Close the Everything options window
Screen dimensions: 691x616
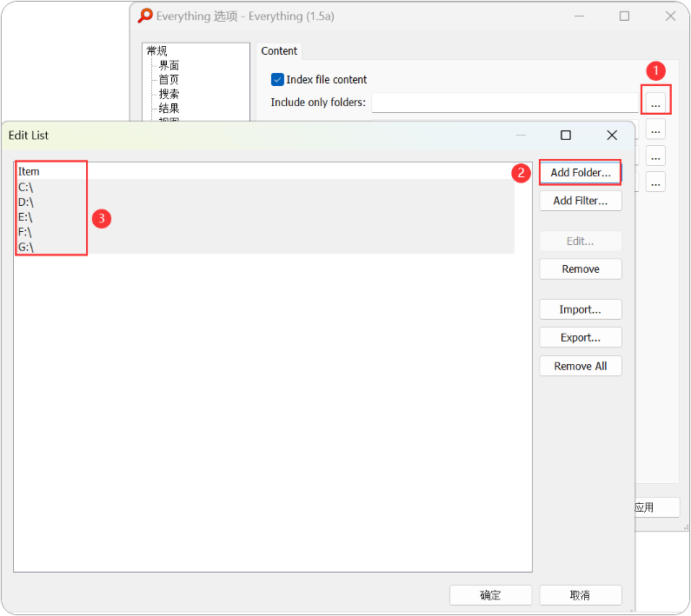pyautogui.click(x=670, y=17)
